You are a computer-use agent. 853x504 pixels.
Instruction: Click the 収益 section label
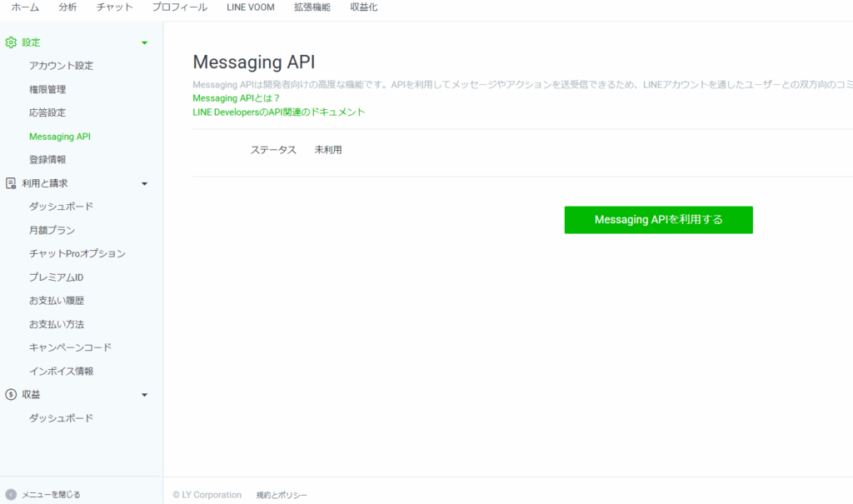(x=31, y=395)
